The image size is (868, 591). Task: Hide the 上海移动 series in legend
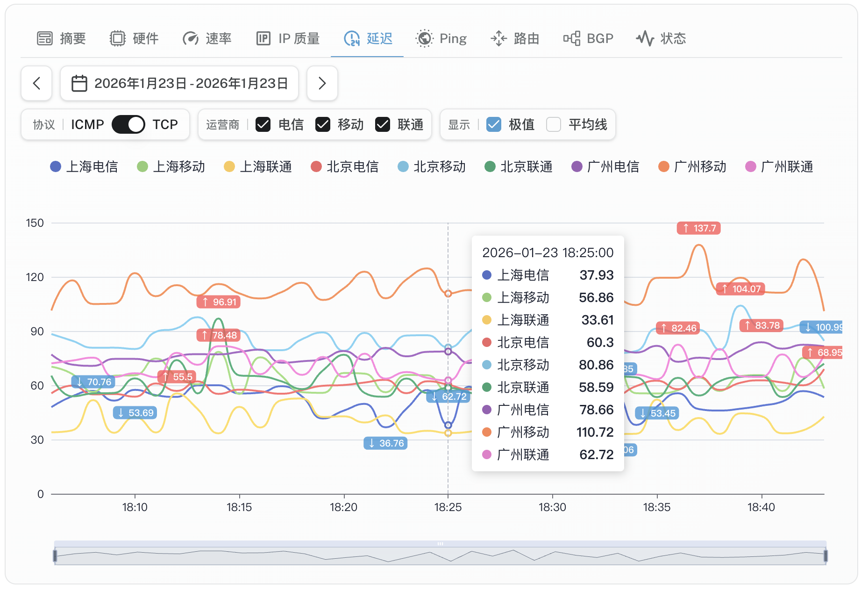[x=171, y=166]
